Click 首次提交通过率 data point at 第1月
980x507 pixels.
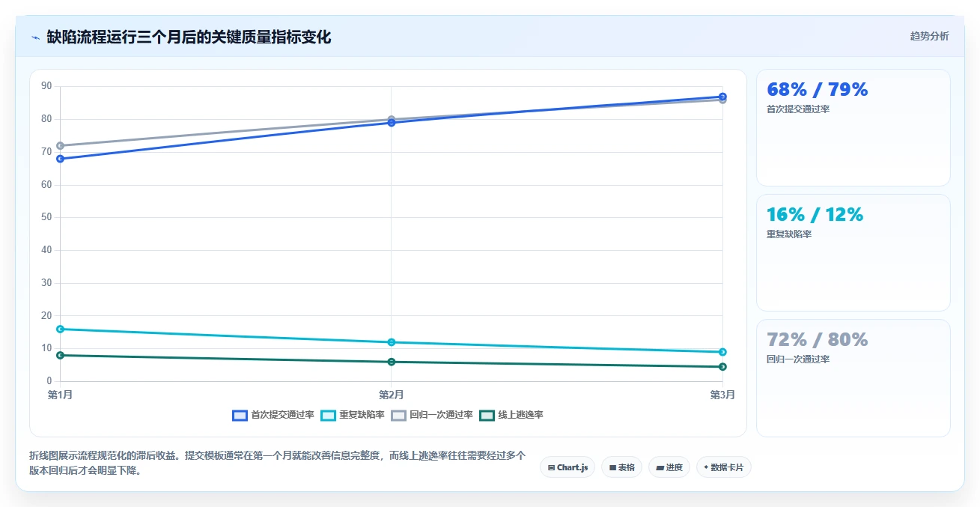coord(60,159)
